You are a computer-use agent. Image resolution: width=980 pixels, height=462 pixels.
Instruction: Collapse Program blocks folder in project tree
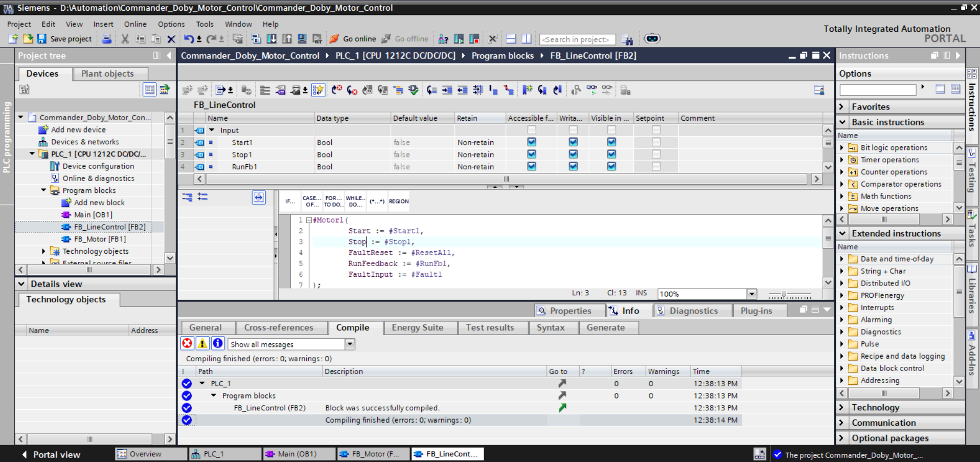click(43, 190)
